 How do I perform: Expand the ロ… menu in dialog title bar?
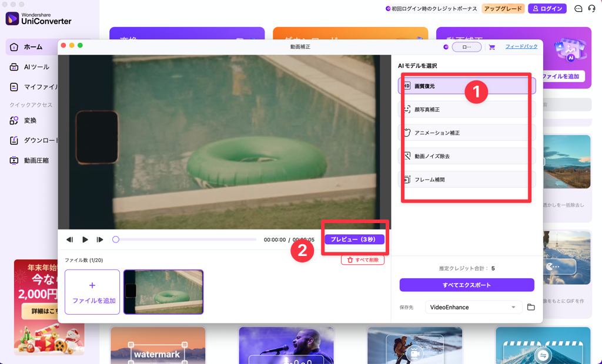pos(466,46)
